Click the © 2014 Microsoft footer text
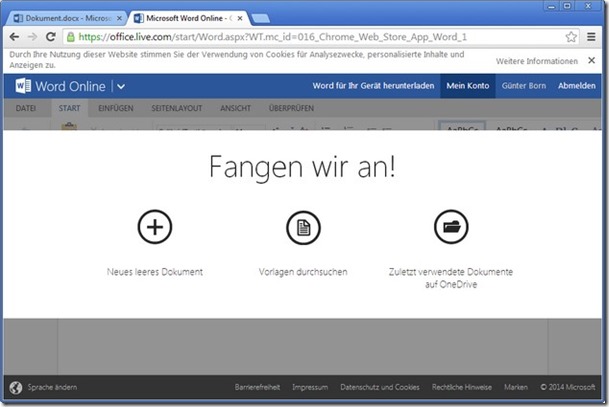The height and width of the screenshot is (407, 609). click(x=568, y=387)
